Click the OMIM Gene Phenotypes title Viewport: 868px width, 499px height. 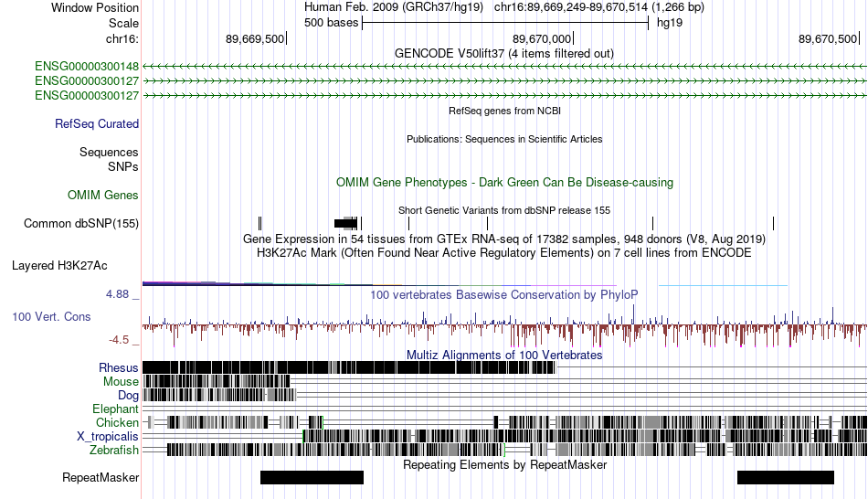[x=505, y=182]
